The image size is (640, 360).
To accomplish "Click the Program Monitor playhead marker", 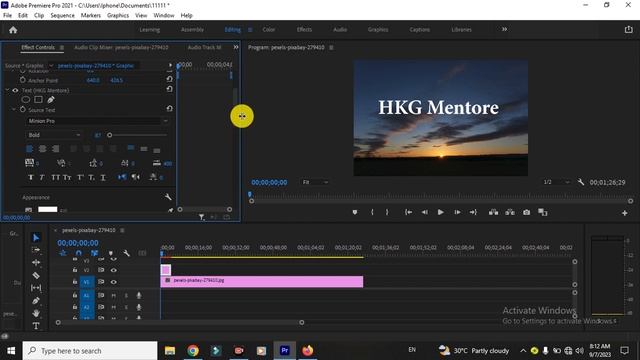I will (x=250, y=194).
